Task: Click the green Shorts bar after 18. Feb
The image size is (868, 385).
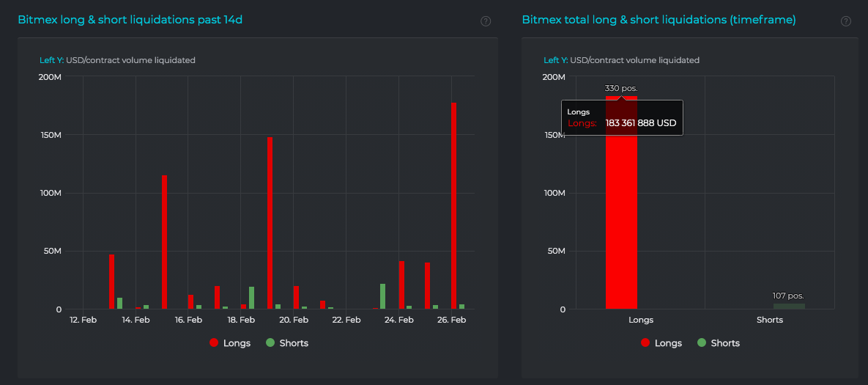Action: coord(251,298)
